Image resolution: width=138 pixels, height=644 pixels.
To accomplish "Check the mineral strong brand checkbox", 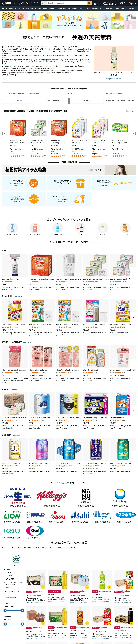I will (5, 572).
